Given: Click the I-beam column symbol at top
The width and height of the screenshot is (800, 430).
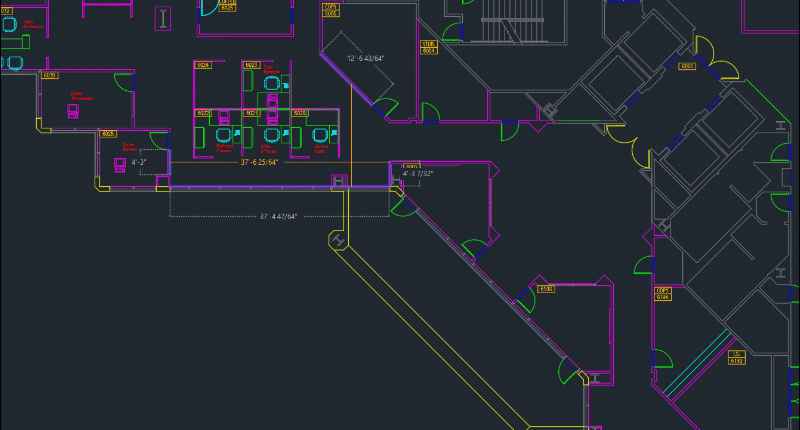Looking at the screenshot, I should [x=164, y=18].
